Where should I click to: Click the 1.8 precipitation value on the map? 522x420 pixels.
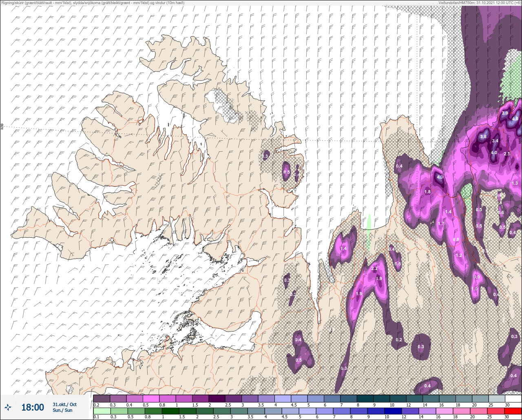coord(427,192)
